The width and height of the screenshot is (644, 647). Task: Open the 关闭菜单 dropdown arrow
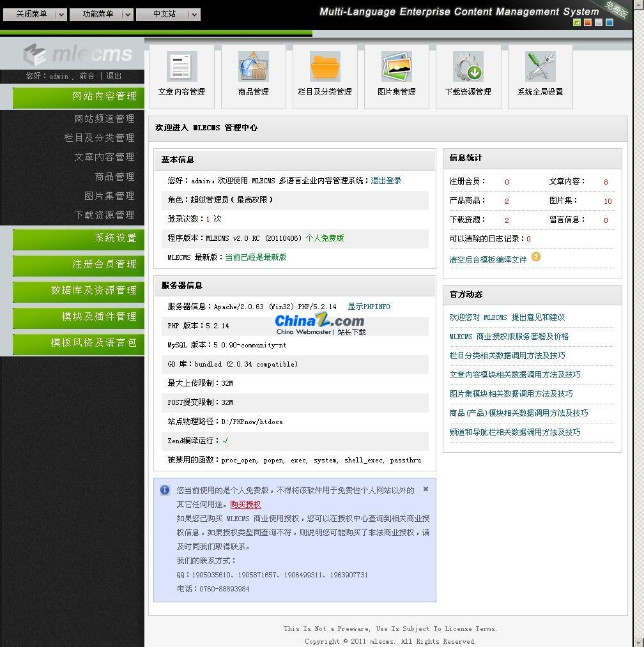point(61,15)
